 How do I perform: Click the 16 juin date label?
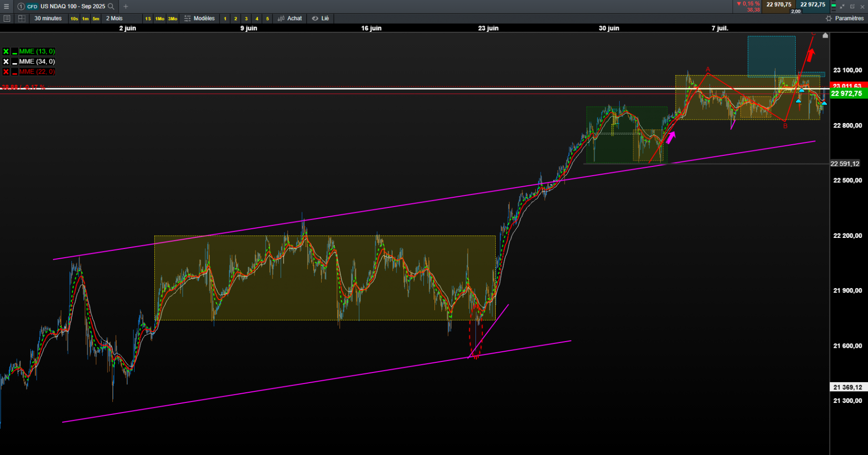pos(371,28)
